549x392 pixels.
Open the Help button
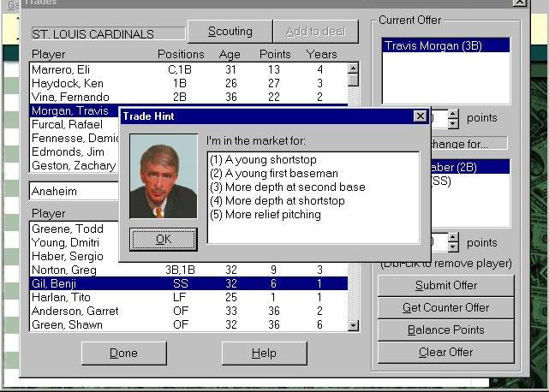(x=264, y=353)
